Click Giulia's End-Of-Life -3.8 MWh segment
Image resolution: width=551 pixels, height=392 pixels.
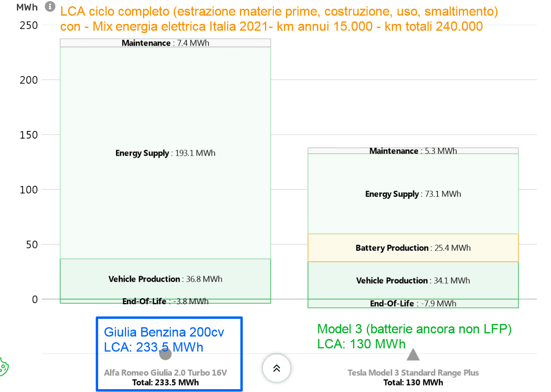166,301
